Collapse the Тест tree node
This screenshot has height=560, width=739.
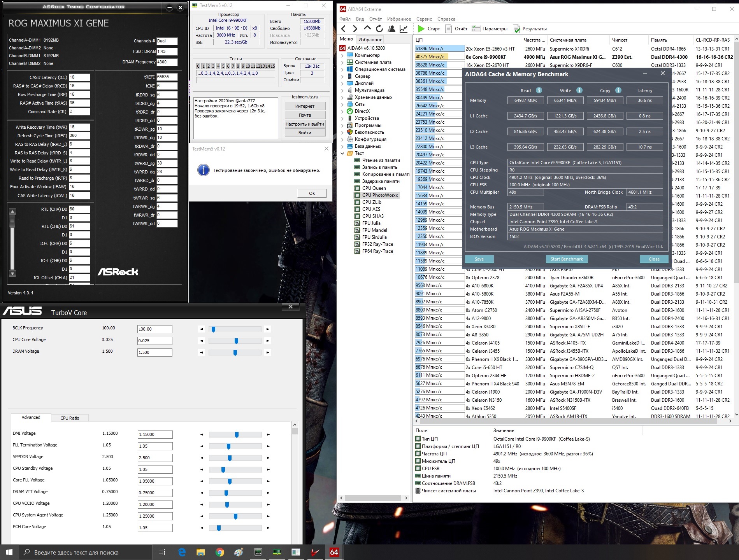[x=342, y=153]
